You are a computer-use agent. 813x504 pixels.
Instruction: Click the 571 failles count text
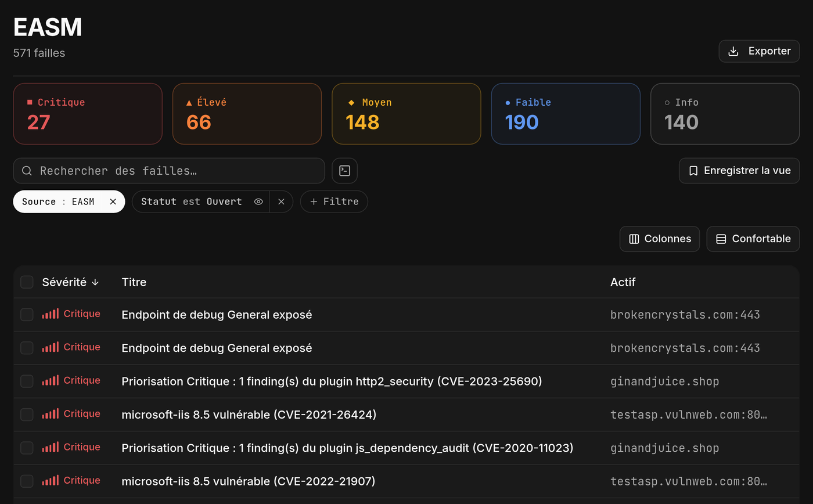pos(39,53)
